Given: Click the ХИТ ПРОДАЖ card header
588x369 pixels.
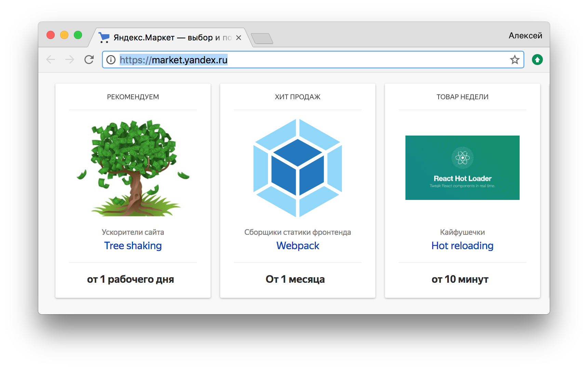Looking at the screenshot, I should coord(298,97).
